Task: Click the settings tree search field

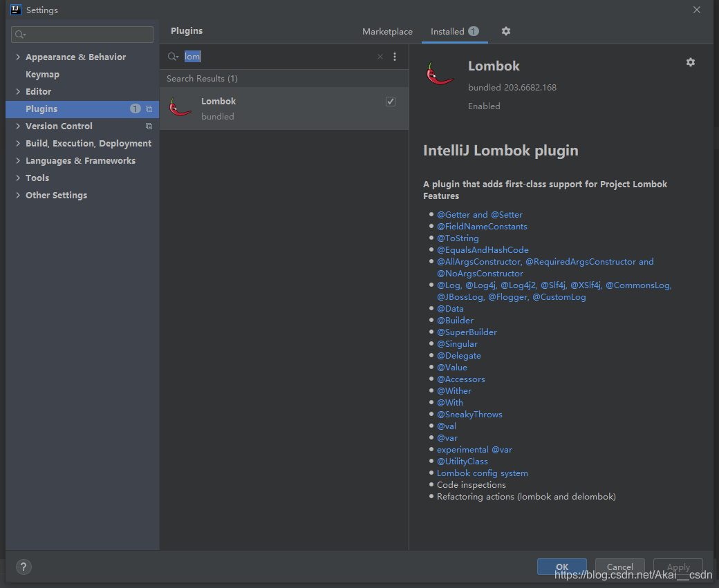Action: pyautogui.click(x=82, y=35)
